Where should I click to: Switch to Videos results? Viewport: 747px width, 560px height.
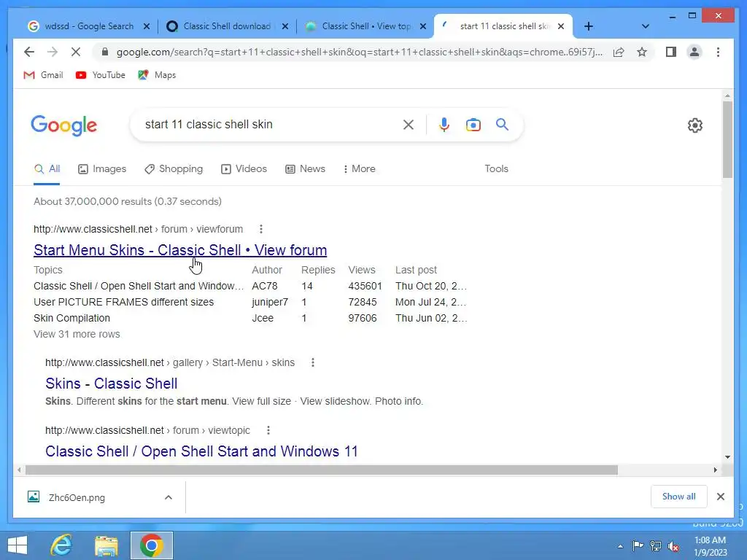click(244, 169)
